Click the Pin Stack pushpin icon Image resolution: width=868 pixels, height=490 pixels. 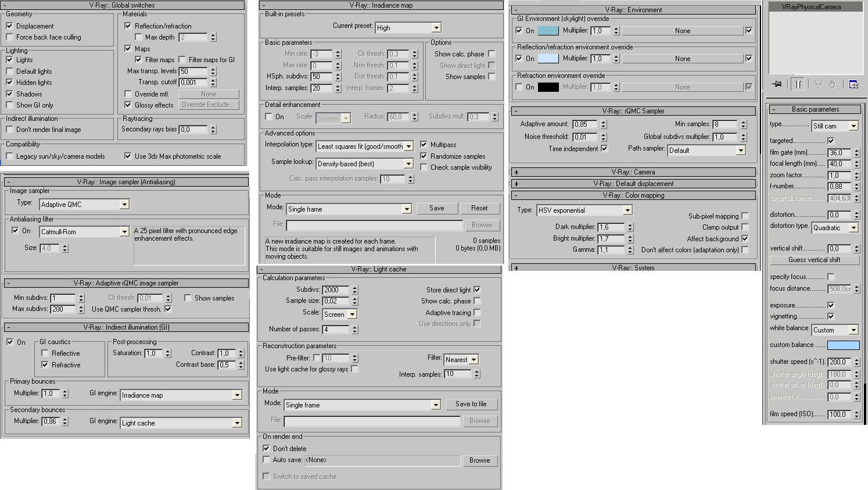777,84
